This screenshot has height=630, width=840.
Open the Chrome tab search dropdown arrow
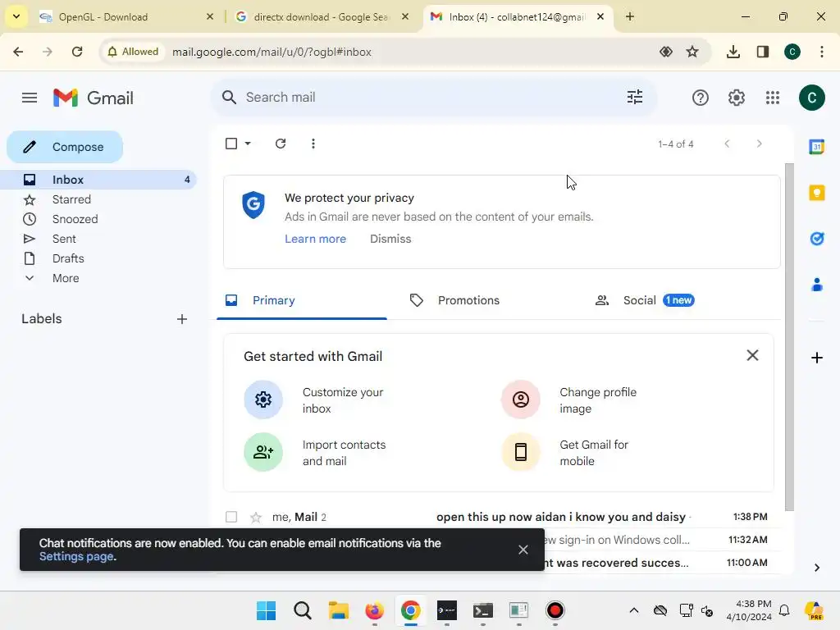click(16, 16)
